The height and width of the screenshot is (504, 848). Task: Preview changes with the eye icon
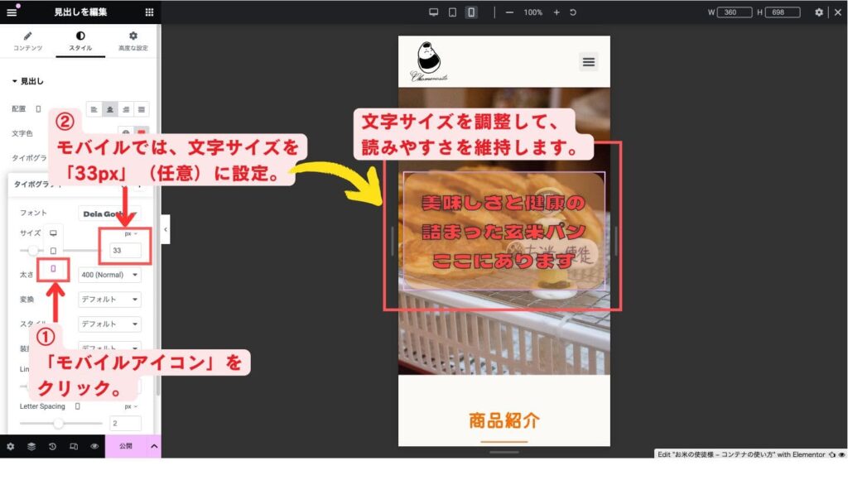pyautogui.click(x=94, y=447)
